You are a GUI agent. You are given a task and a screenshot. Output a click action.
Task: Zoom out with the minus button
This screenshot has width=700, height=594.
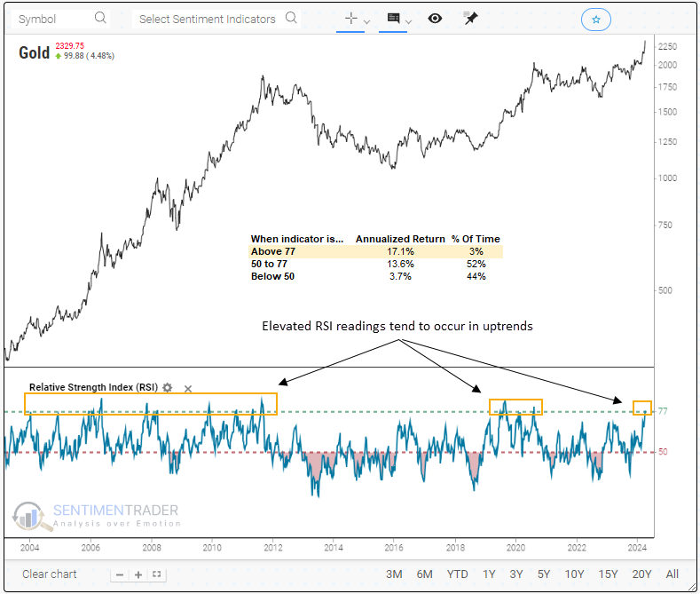tap(121, 574)
